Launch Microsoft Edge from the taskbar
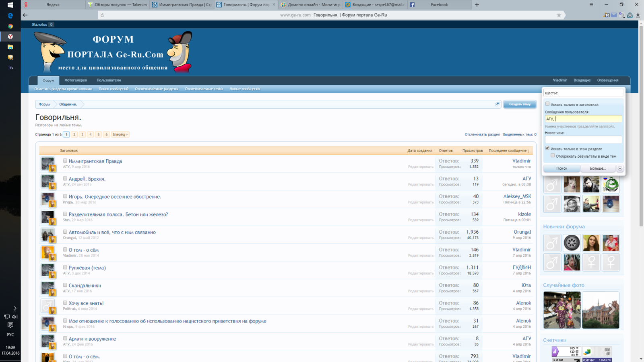The image size is (644, 362). click(x=10, y=16)
